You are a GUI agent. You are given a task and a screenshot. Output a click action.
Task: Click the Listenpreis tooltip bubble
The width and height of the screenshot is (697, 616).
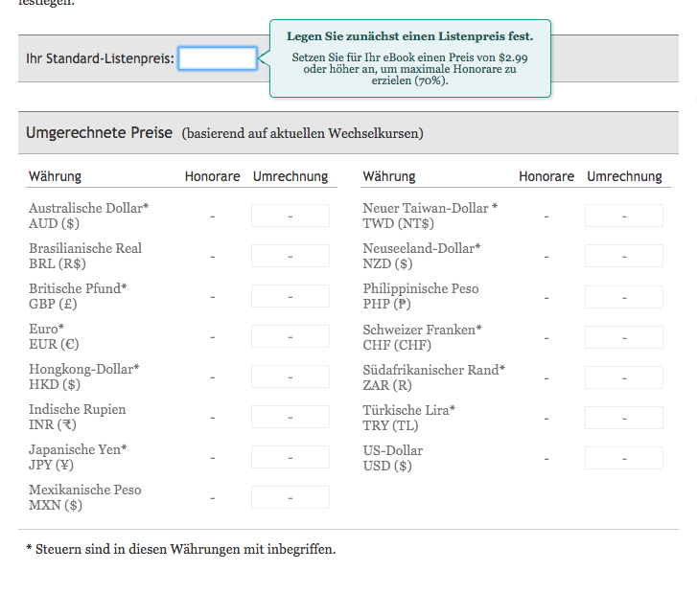409,58
